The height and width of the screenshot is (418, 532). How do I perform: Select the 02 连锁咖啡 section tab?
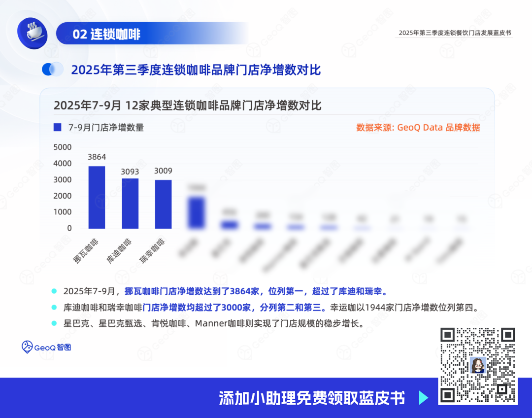click(x=107, y=34)
